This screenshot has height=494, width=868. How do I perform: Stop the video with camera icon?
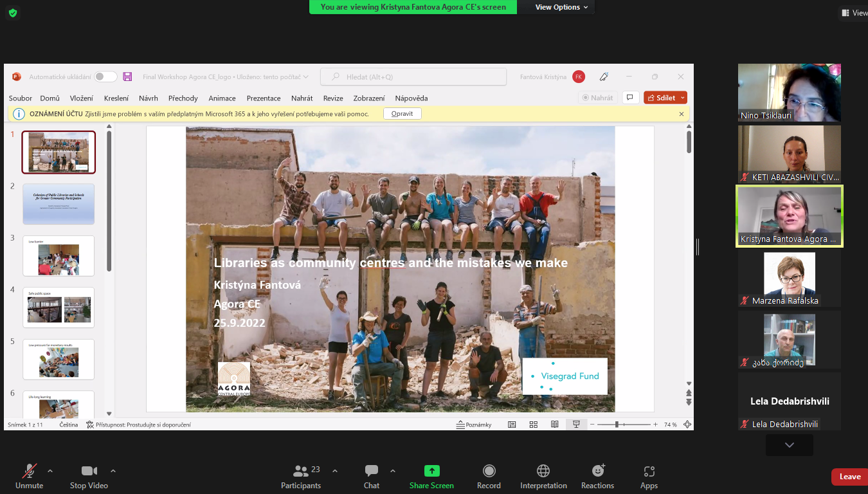pos(89,471)
